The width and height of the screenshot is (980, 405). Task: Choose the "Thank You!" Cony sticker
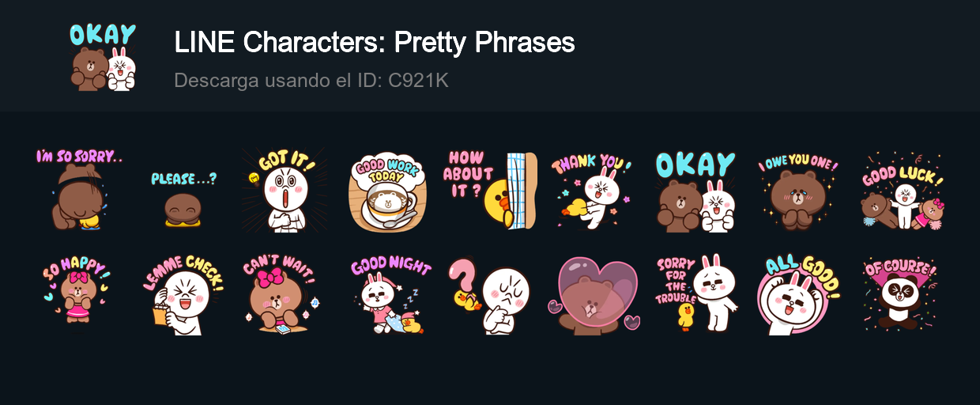(x=592, y=191)
